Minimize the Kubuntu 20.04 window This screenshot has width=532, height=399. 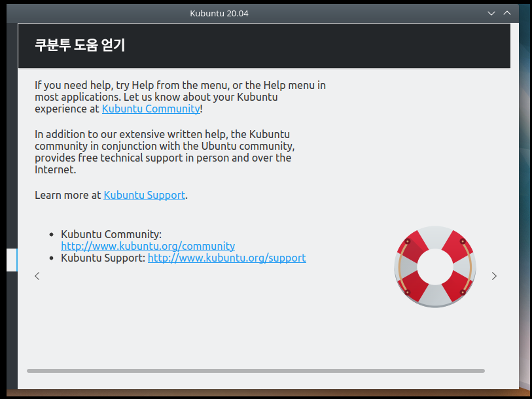click(x=491, y=13)
